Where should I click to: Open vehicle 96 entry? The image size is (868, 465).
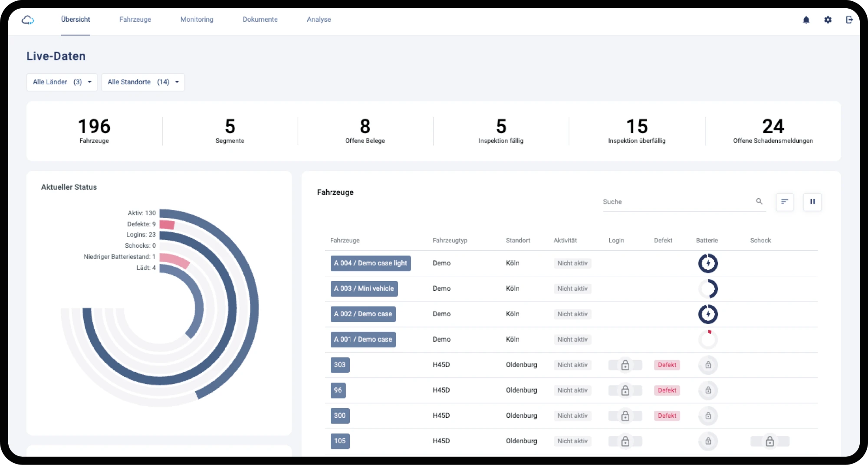click(338, 390)
